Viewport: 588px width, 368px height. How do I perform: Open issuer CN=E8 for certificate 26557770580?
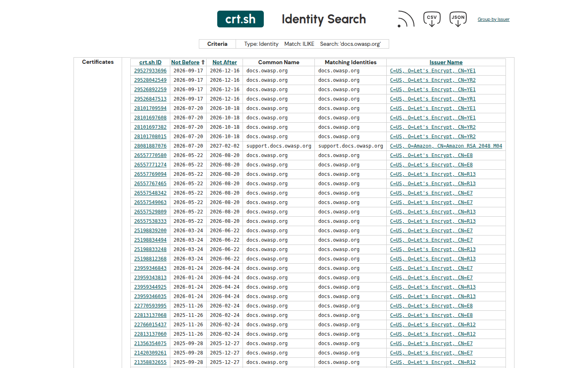click(431, 155)
